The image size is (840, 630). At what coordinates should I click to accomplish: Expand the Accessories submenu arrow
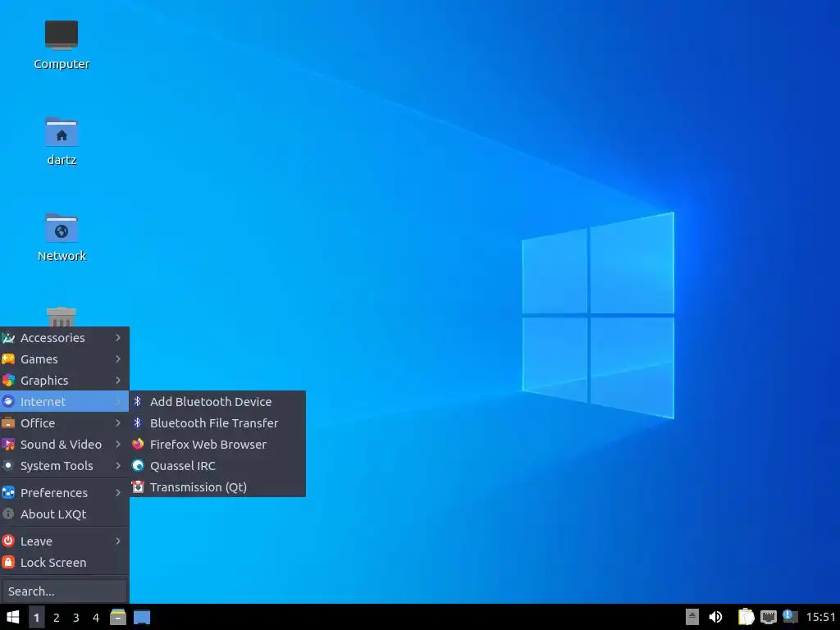point(118,337)
